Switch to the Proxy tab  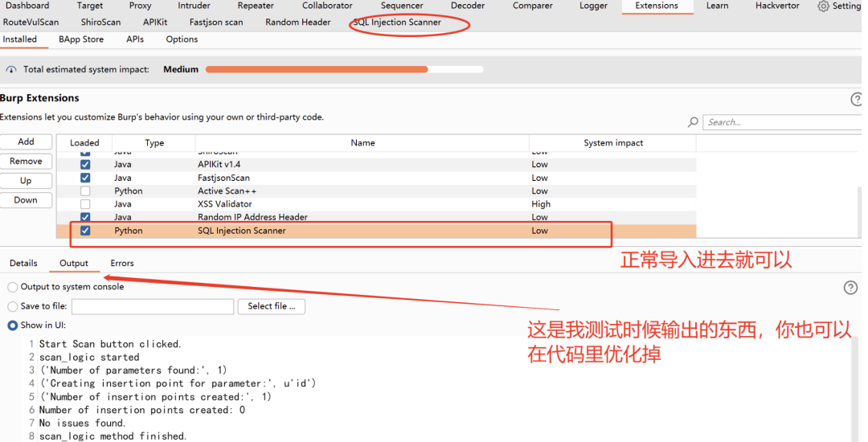[x=140, y=6]
